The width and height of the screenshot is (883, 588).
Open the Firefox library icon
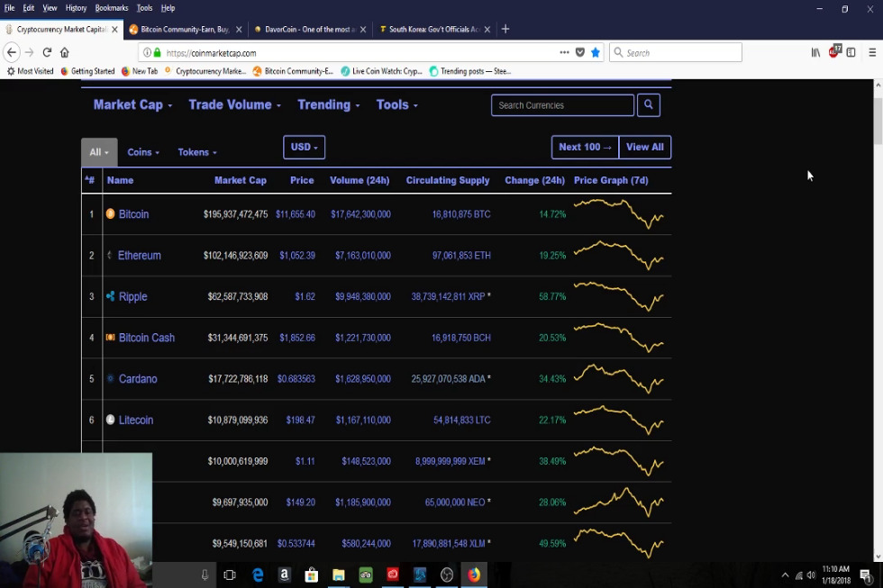point(815,52)
